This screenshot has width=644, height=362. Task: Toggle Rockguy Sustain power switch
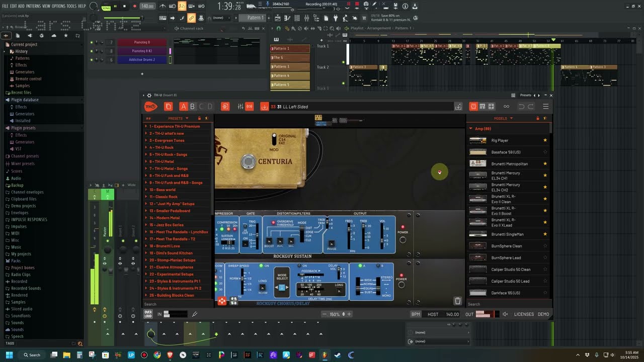pyautogui.click(x=403, y=239)
